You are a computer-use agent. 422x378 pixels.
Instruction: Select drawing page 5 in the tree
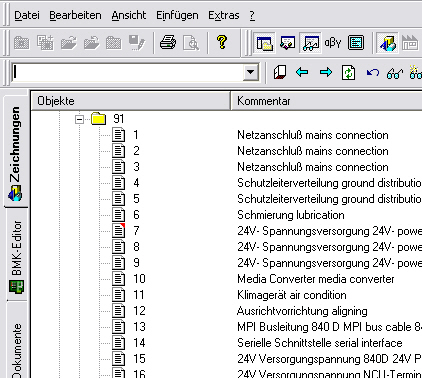[136, 199]
